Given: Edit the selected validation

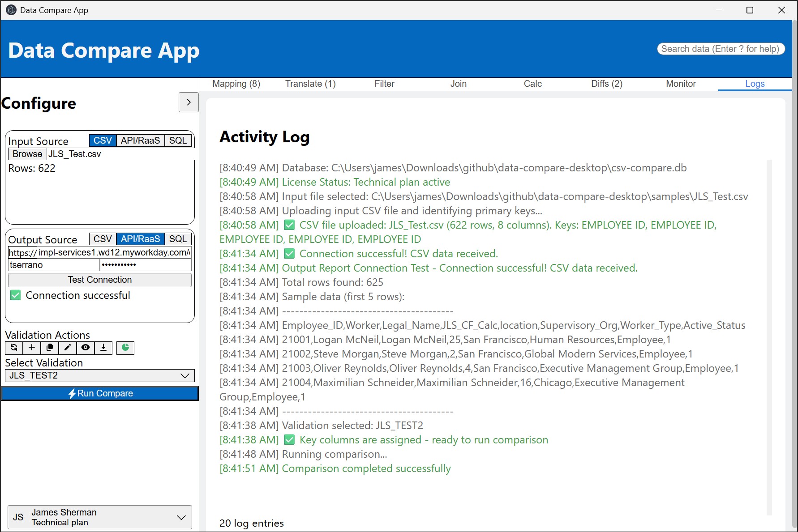Looking at the screenshot, I should coord(67,348).
